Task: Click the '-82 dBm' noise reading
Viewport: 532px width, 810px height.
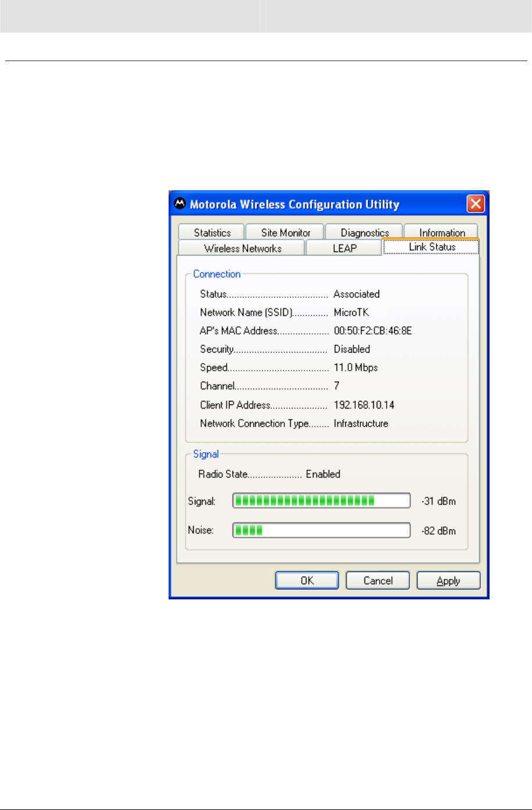Action: click(438, 531)
